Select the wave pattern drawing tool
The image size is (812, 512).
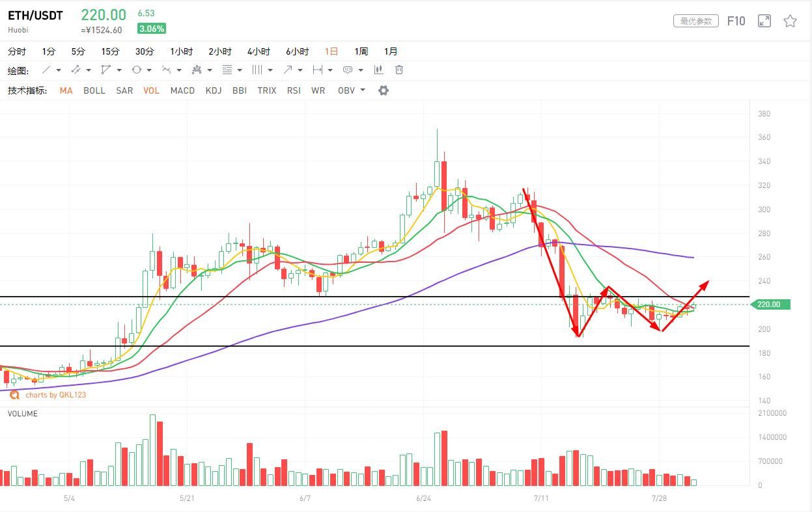pos(166,70)
